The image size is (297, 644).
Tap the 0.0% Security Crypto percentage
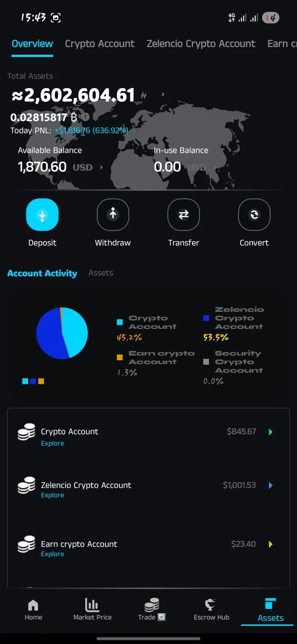213,381
